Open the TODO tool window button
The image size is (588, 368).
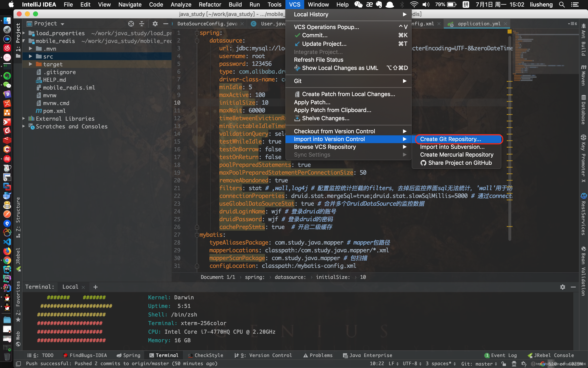tap(40, 355)
